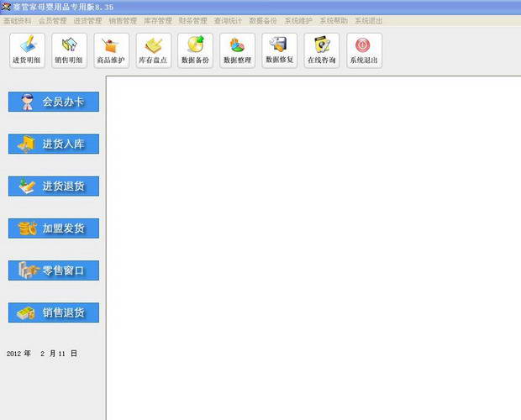Open the 进货明细 toolbar icon

(x=27, y=50)
